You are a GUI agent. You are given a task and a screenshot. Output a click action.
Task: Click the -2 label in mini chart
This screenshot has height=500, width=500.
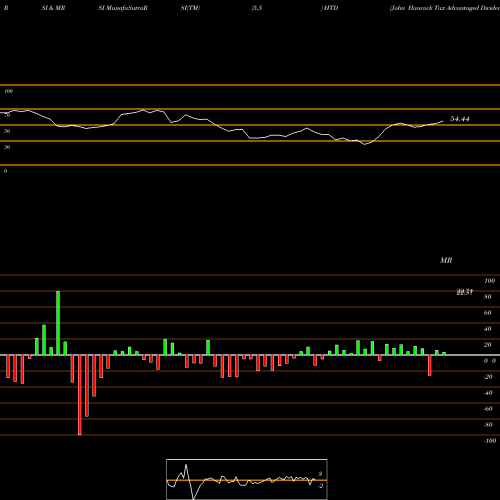pyautogui.click(x=320, y=486)
